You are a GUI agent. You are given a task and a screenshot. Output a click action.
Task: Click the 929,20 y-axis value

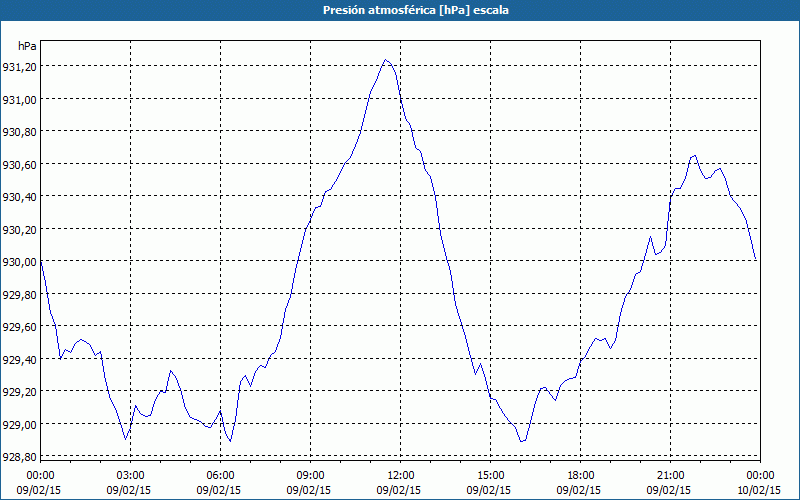coord(19,392)
